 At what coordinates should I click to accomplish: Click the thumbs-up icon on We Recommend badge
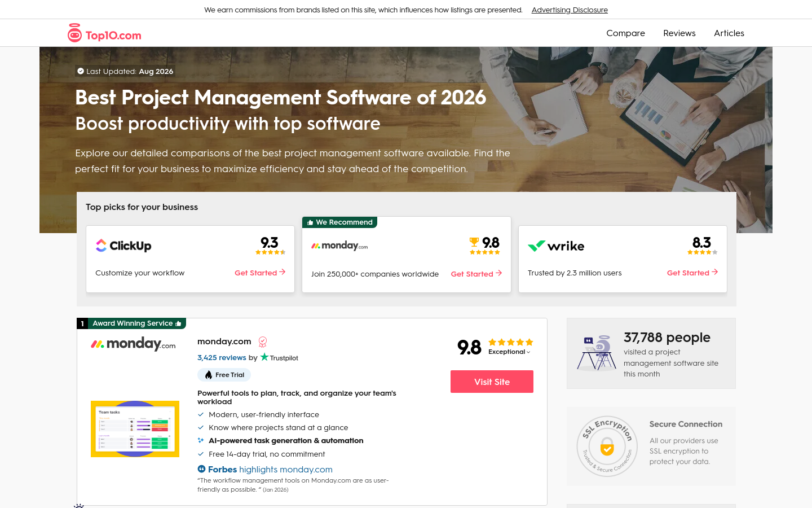(310, 222)
